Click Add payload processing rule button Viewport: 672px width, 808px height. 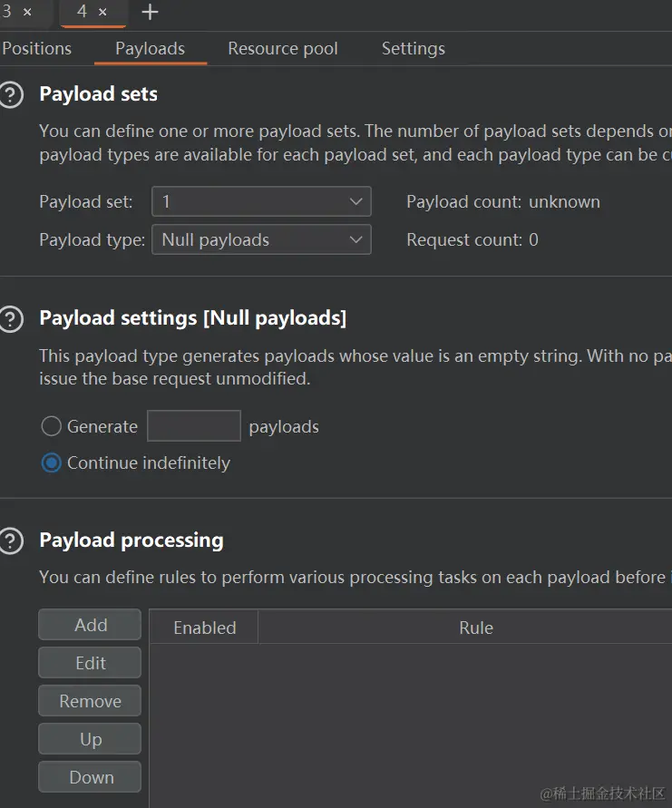(x=90, y=625)
